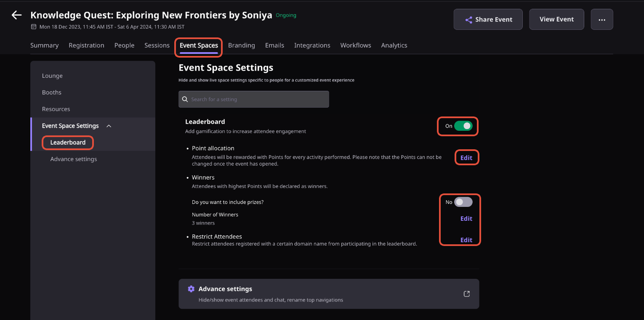The width and height of the screenshot is (644, 320).
Task: Open the three-dots more options menu
Action: [602, 19]
